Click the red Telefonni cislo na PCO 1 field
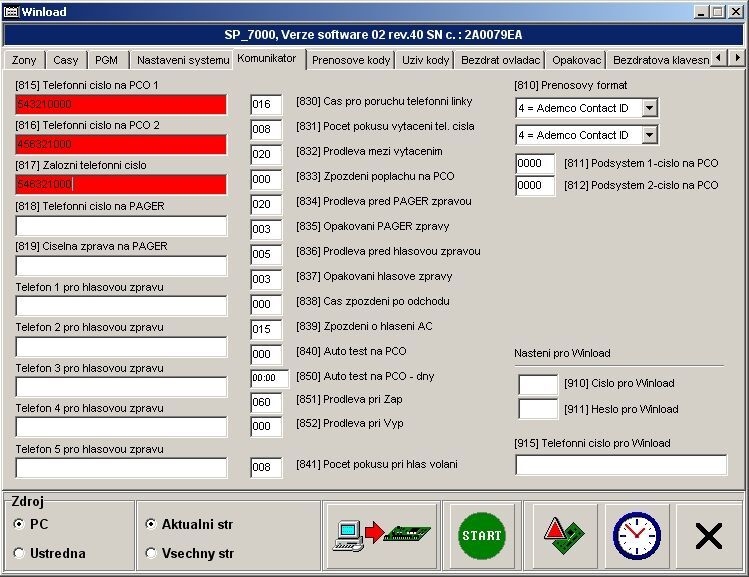 [x=121, y=104]
